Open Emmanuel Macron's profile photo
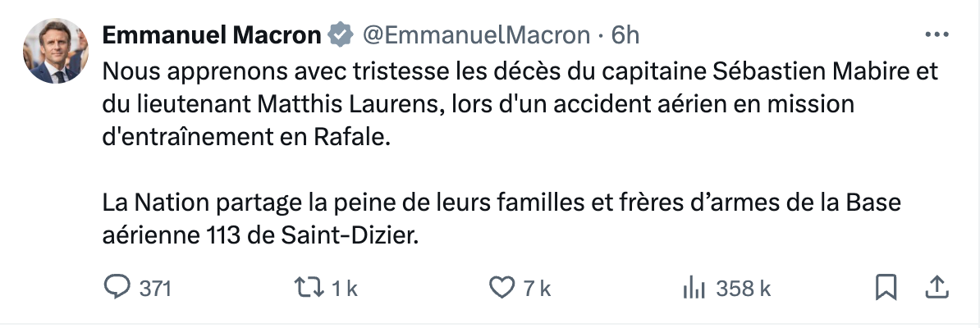Screen dimensions: 980x328 55,52
